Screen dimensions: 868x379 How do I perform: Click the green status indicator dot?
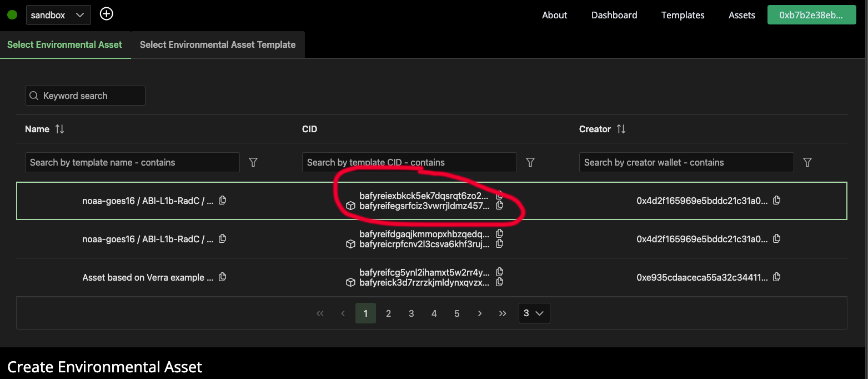[12, 13]
